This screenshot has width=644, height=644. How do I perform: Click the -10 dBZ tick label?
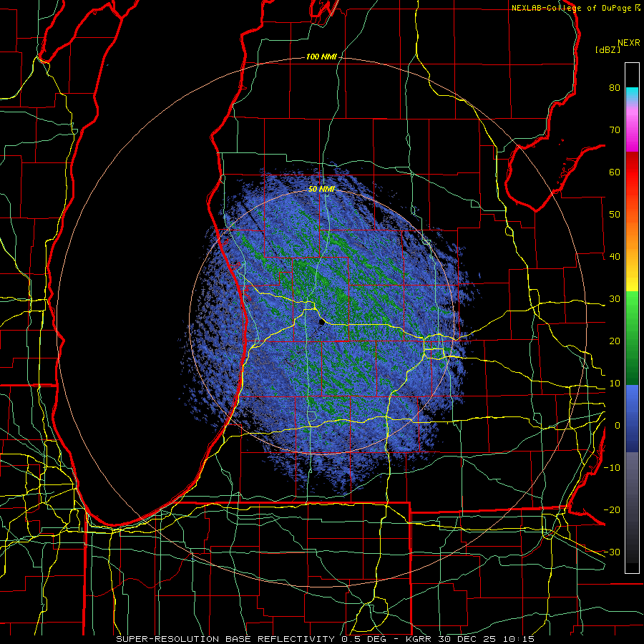tap(612, 468)
